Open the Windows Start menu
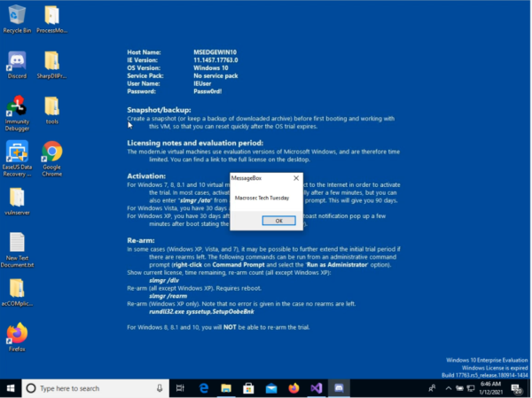The height and width of the screenshot is (398, 532). coord(11,388)
